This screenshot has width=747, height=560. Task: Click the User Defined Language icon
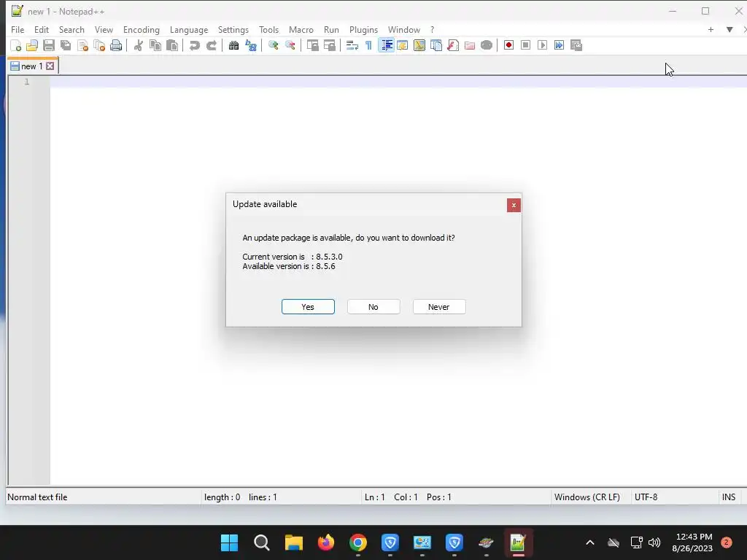tap(403, 45)
